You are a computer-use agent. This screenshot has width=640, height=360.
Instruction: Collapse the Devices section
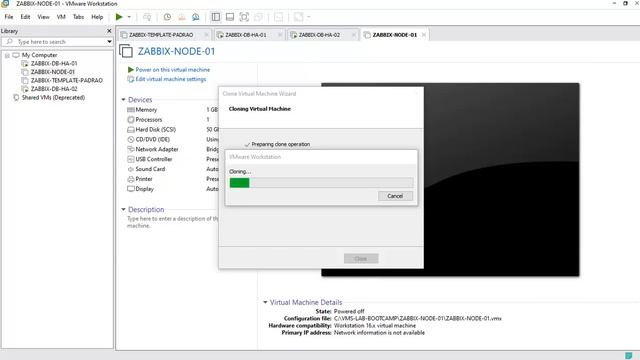tap(123, 100)
